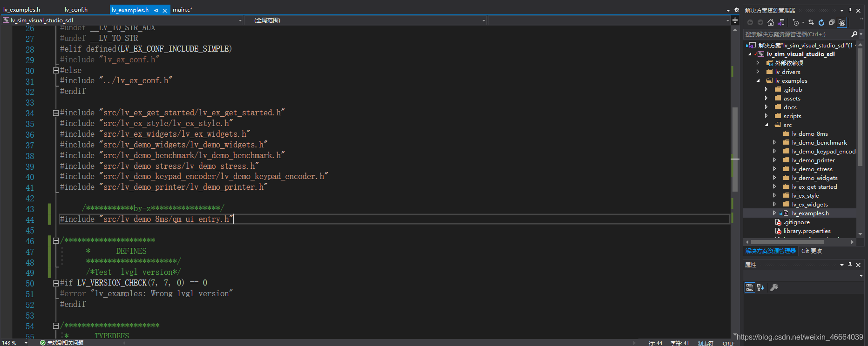This screenshot has height=346, width=868.
Task: Collapse the src folder node
Action: coord(766,125)
